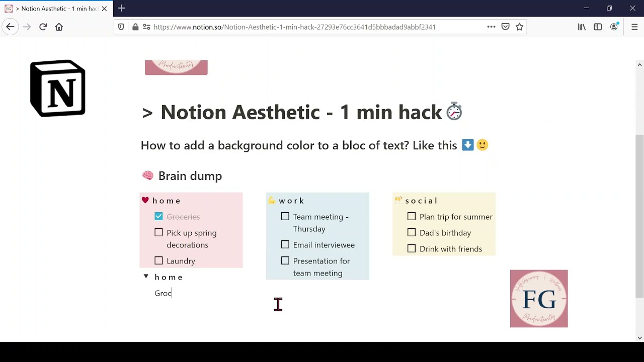644x362 pixels.
Task: View site security padlock info
Action: click(x=135, y=27)
